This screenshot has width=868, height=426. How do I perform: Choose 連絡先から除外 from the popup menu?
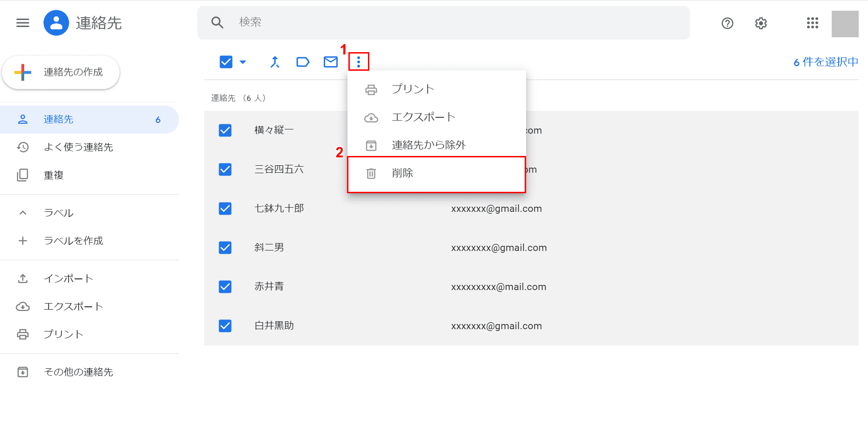[437, 145]
